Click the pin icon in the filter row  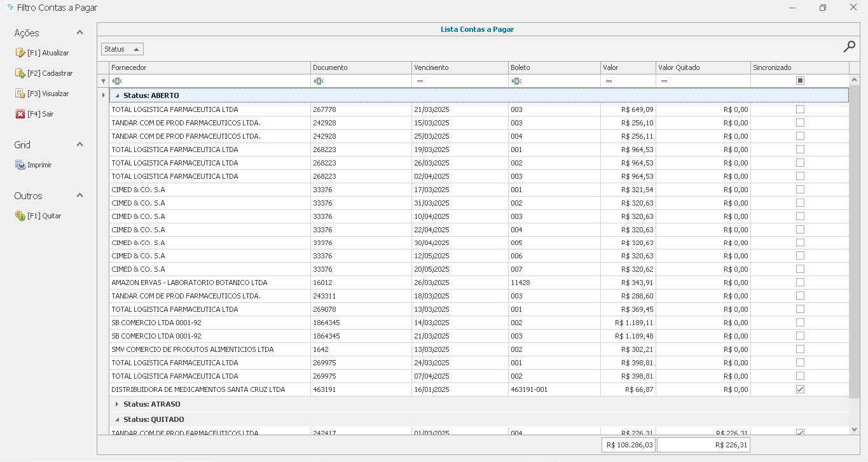103,81
